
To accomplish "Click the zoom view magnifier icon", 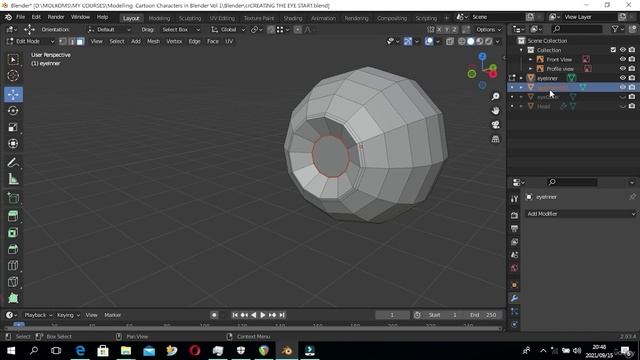I will coord(495,96).
